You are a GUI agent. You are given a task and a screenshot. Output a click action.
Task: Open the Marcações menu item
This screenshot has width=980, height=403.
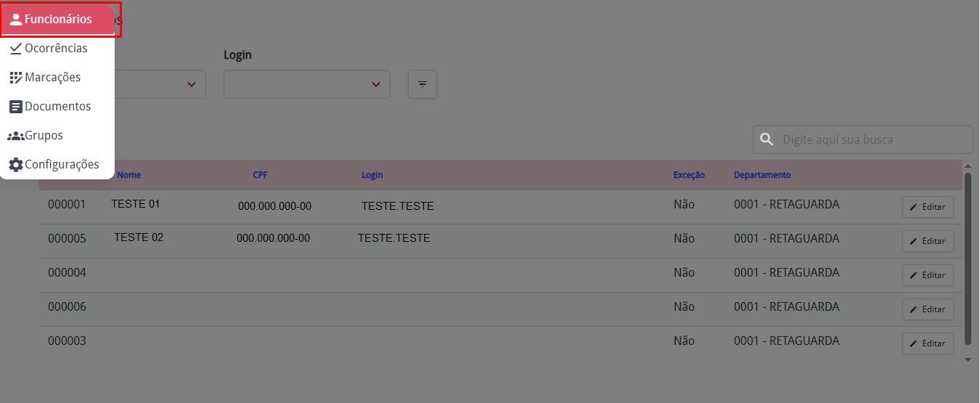tap(52, 78)
